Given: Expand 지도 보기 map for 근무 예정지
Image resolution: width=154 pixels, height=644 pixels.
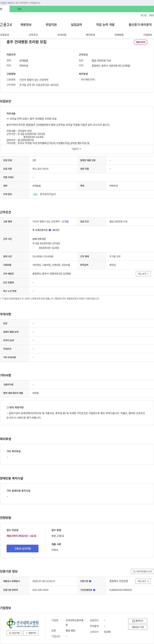Looking at the screenshot, I should pyautogui.click(x=143, y=274).
